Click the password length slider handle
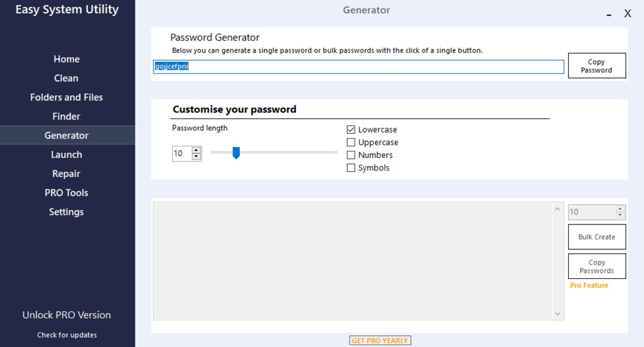 click(236, 153)
